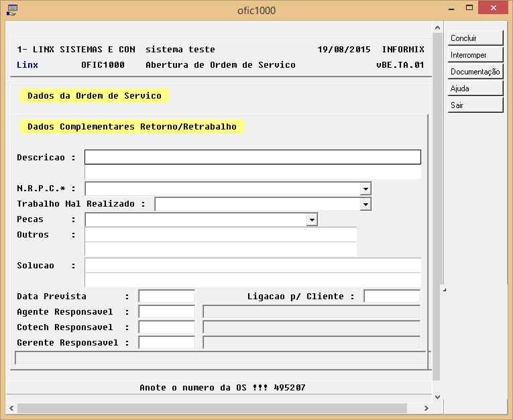Open the N.R.P.C. dropdown arrow

coord(365,189)
